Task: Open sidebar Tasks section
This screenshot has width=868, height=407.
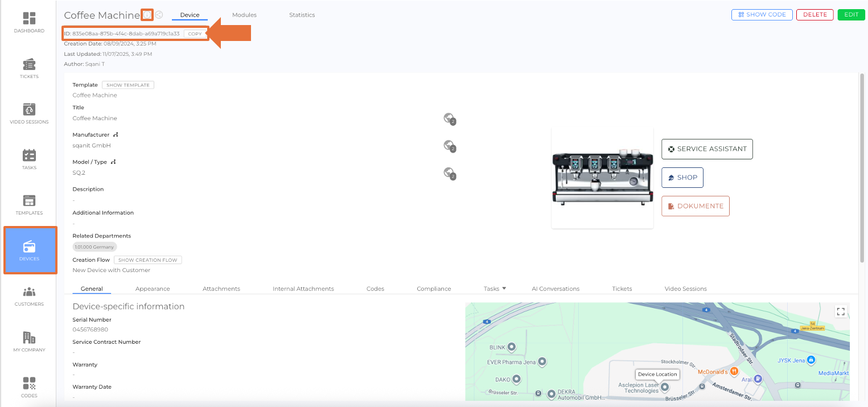Action: click(29, 159)
